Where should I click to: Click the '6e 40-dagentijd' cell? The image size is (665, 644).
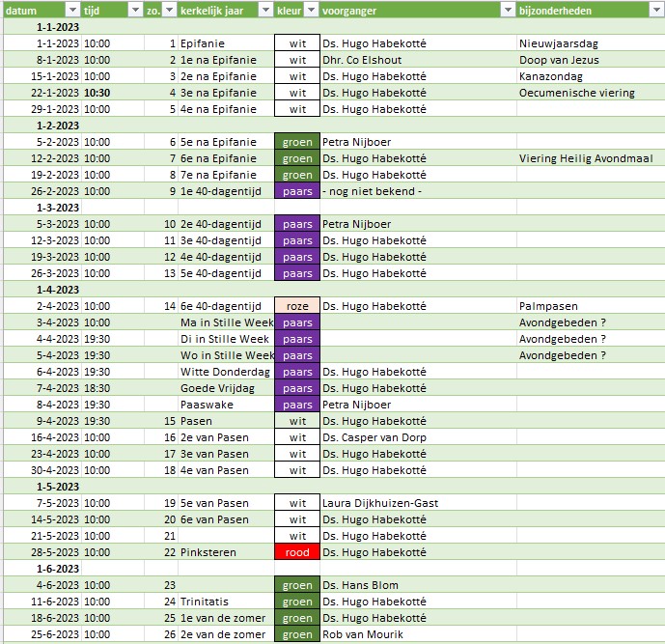coord(226,306)
